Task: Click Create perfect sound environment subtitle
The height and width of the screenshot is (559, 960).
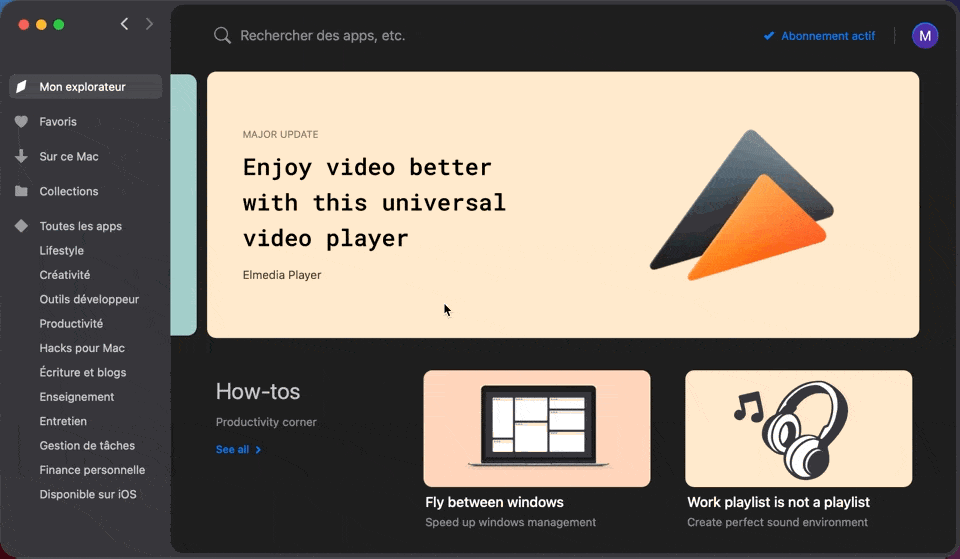Action: click(x=777, y=522)
